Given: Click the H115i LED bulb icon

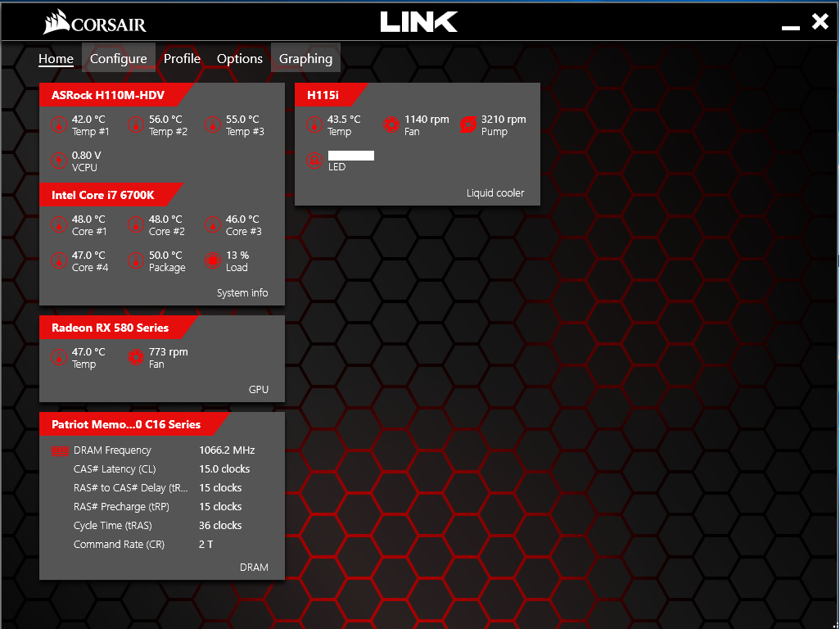Looking at the screenshot, I should [314, 161].
